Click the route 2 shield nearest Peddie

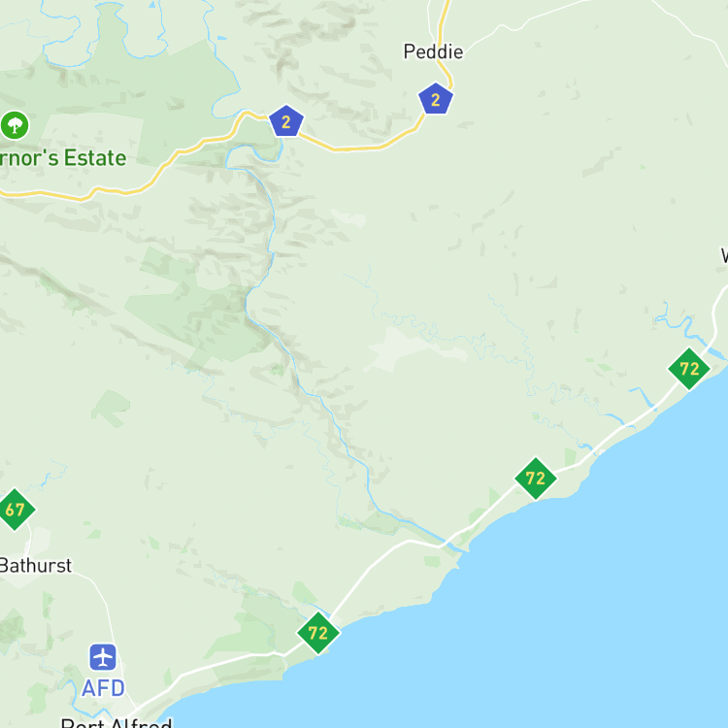coord(436,98)
